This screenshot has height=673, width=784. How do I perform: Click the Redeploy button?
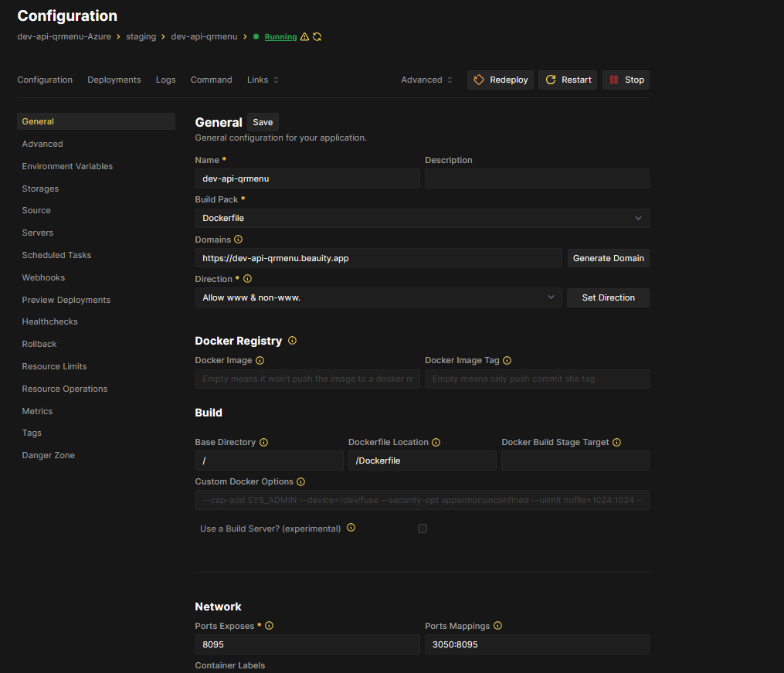501,80
